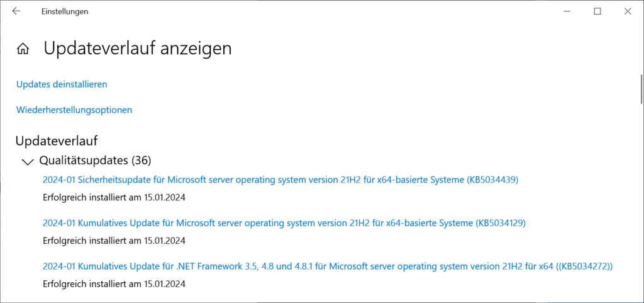Click the scrollbar track below the thumb
Screen dimensions: 644x303
coord(641,202)
